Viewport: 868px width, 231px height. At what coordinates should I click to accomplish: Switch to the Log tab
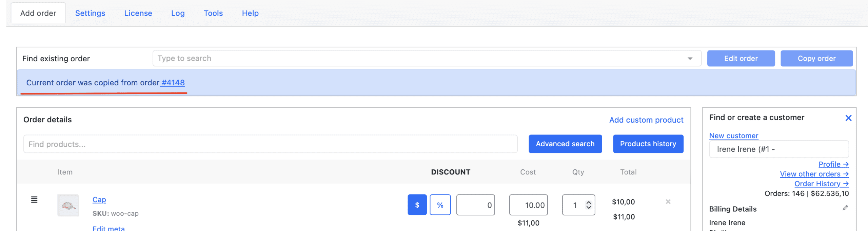coord(178,13)
